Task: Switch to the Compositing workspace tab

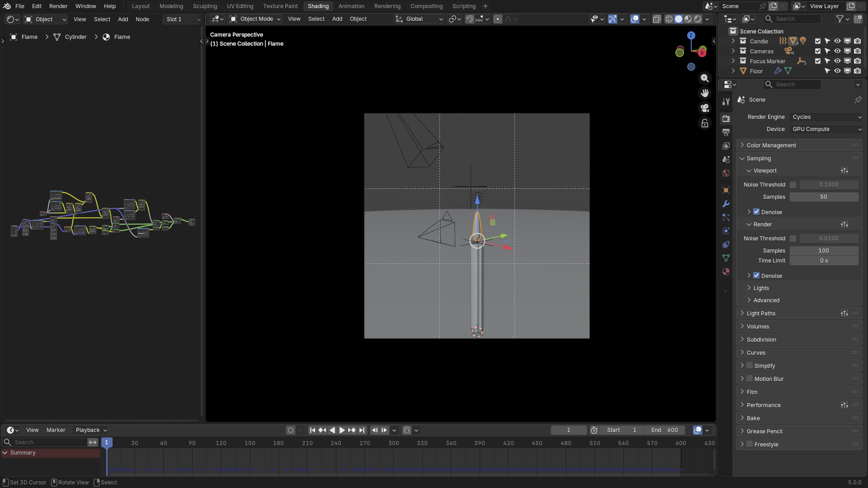Action: point(426,6)
